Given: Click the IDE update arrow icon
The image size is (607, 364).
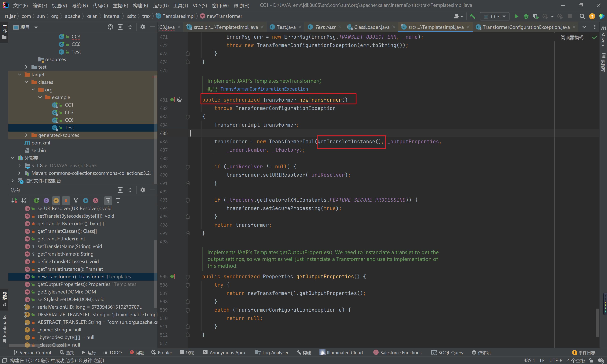Looking at the screenshot, I should [592, 16].
